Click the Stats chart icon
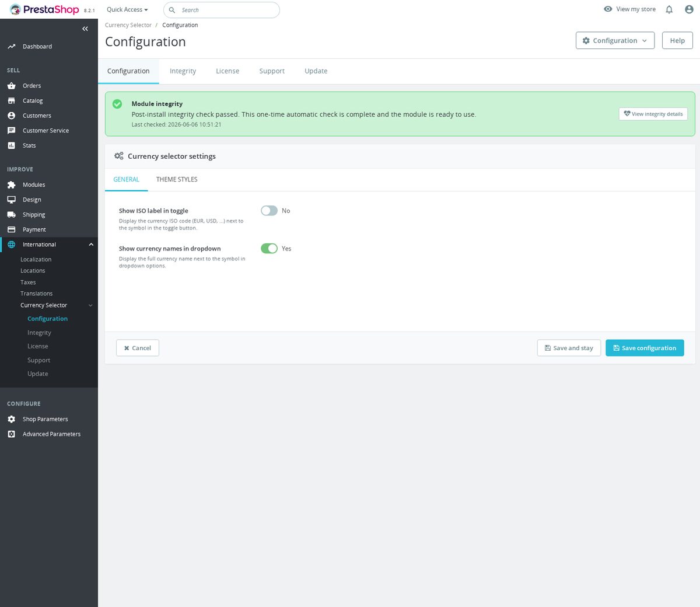700x607 pixels. click(x=11, y=146)
